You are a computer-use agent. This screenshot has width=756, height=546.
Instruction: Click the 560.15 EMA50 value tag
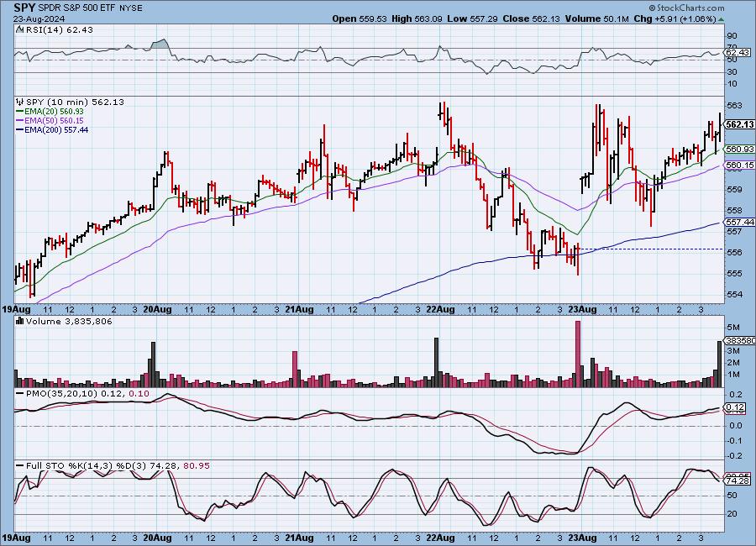click(x=739, y=165)
